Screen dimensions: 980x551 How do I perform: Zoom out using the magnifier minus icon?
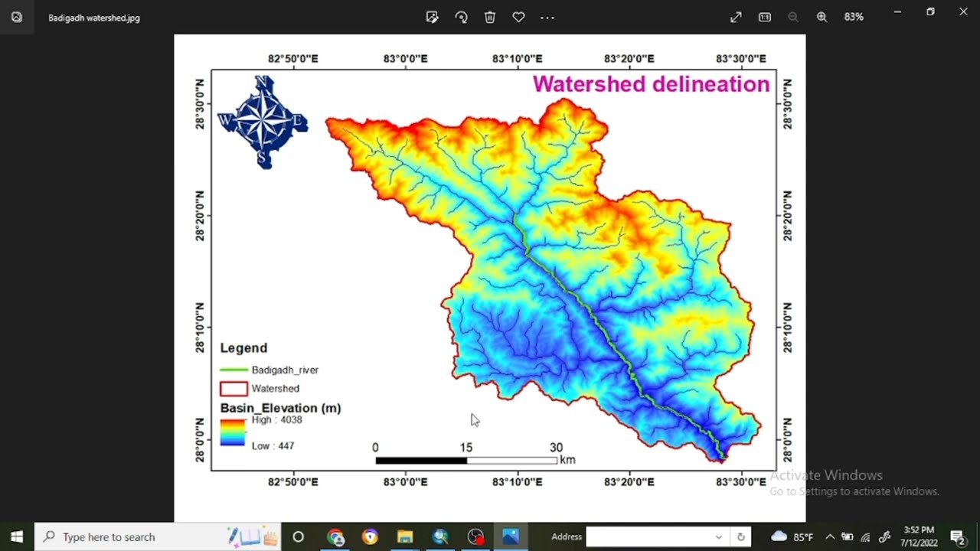tap(792, 17)
